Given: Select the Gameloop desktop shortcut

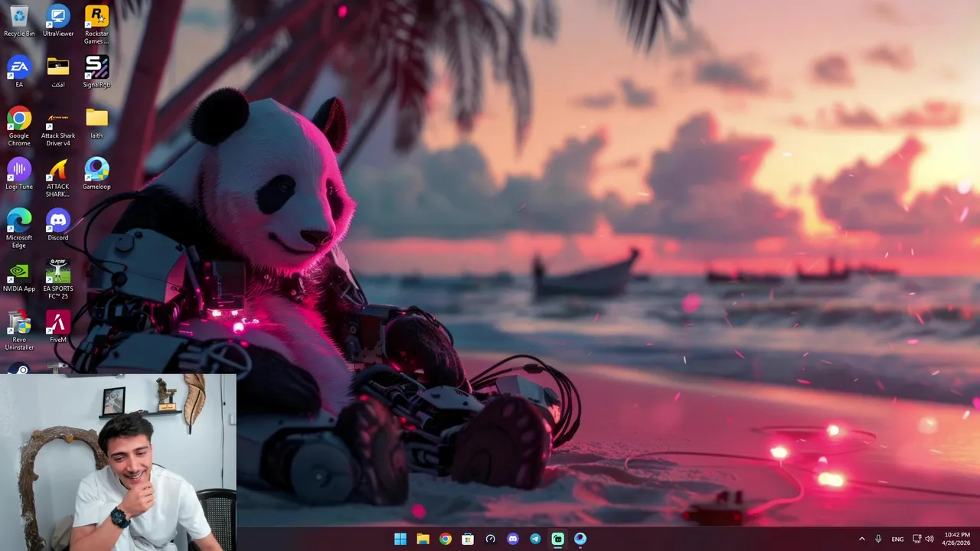Looking at the screenshot, I should (x=96, y=174).
